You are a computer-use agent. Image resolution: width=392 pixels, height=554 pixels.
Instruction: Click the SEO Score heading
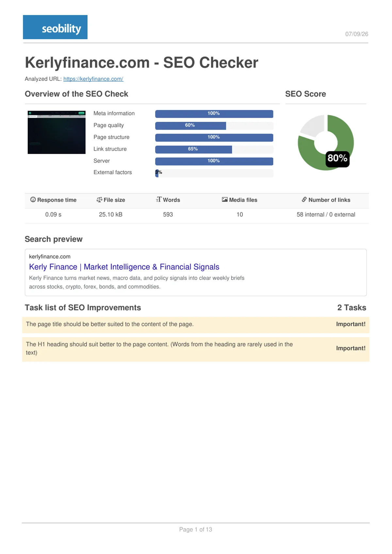click(x=305, y=94)
